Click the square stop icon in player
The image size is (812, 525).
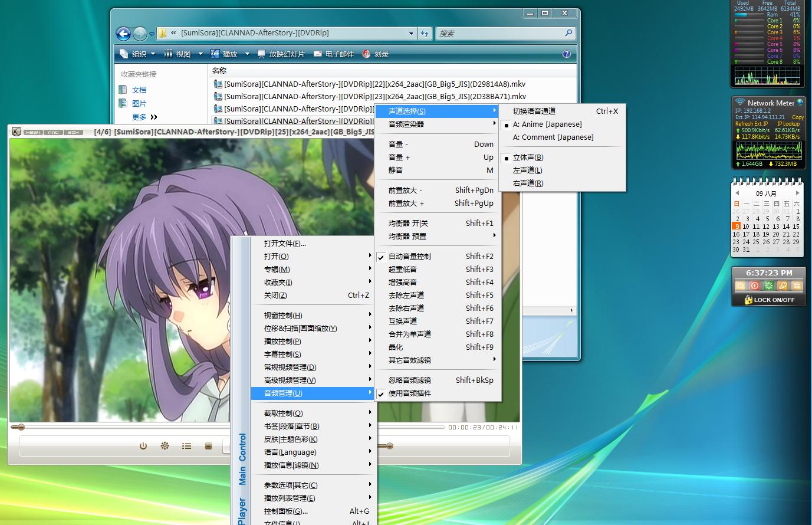click(208, 446)
